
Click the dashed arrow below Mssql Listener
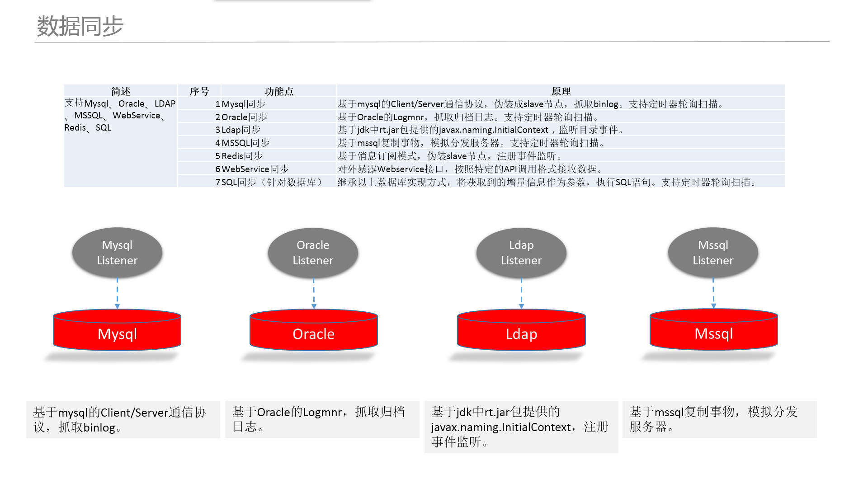click(713, 294)
